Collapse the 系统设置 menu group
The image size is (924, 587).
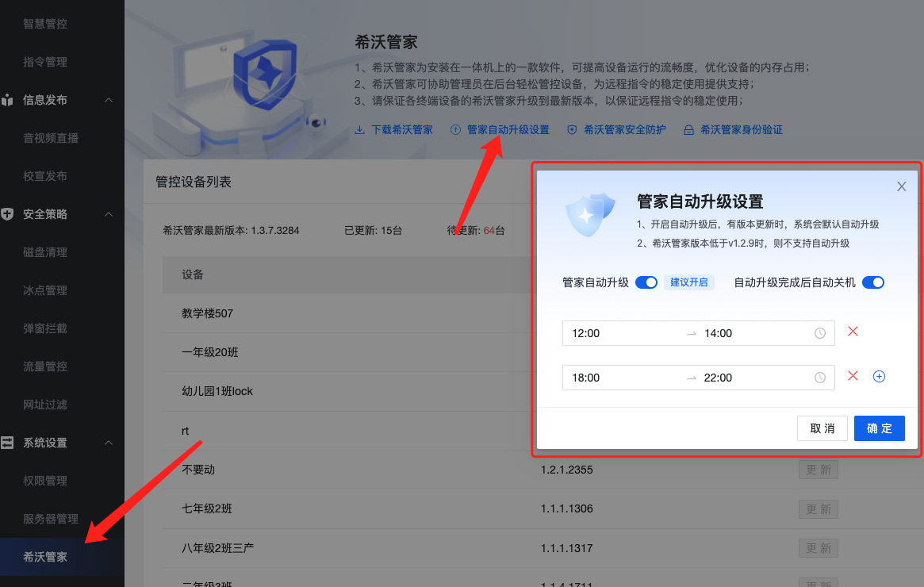click(x=109, y=443)
